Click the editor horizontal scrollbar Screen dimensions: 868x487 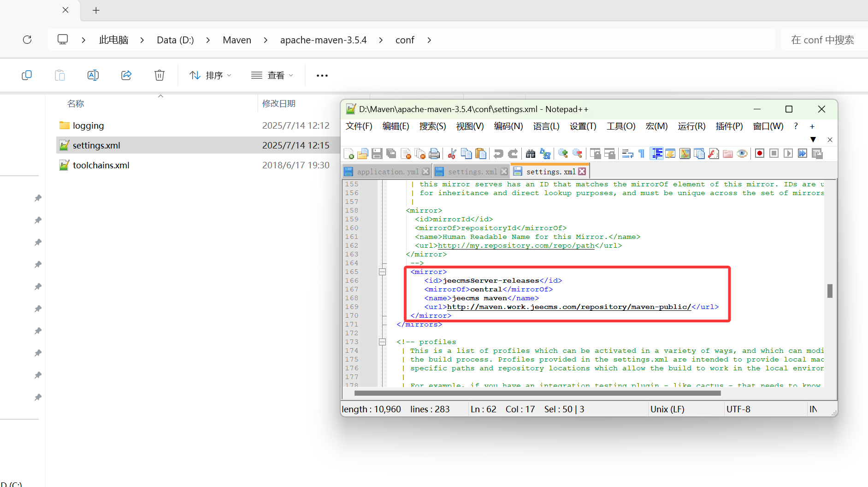pos(537,393)
